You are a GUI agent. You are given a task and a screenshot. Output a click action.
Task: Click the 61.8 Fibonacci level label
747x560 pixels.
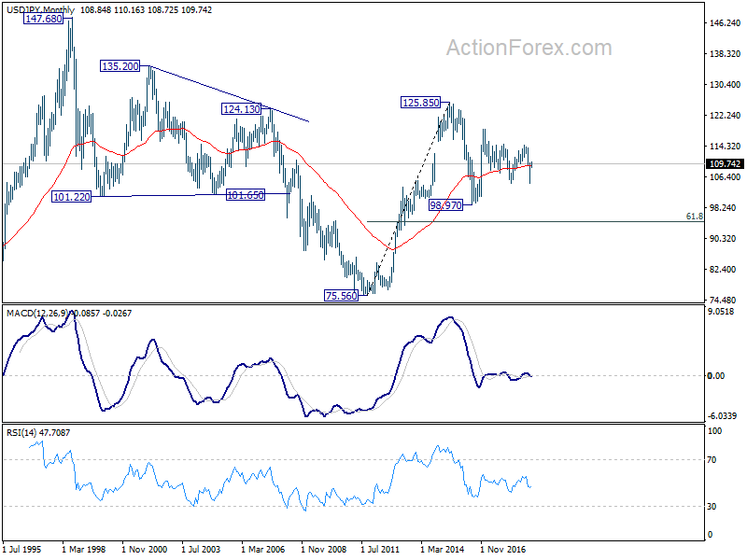[694, 217]
